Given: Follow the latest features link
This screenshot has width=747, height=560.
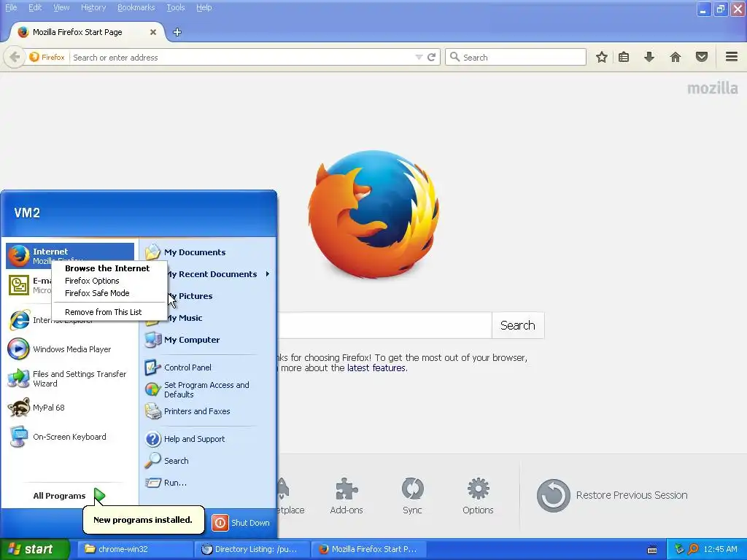Looking at the screenshot, I should tap(376, 367).
